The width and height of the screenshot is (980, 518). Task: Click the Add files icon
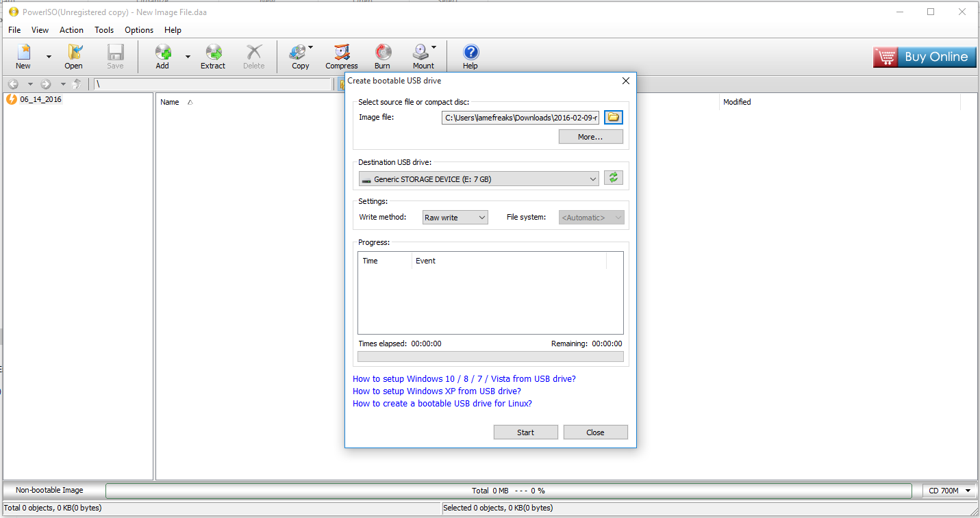[x=162, y=55]
